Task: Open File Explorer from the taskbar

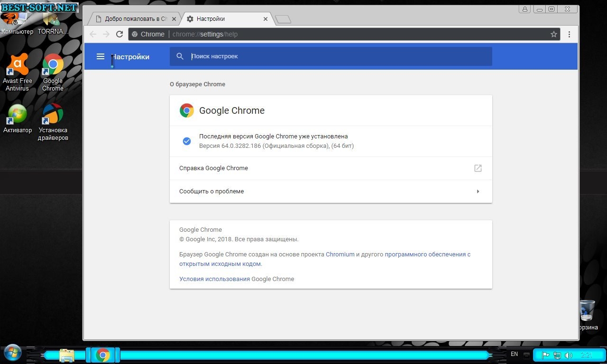Action: click(x=67, y=355)
